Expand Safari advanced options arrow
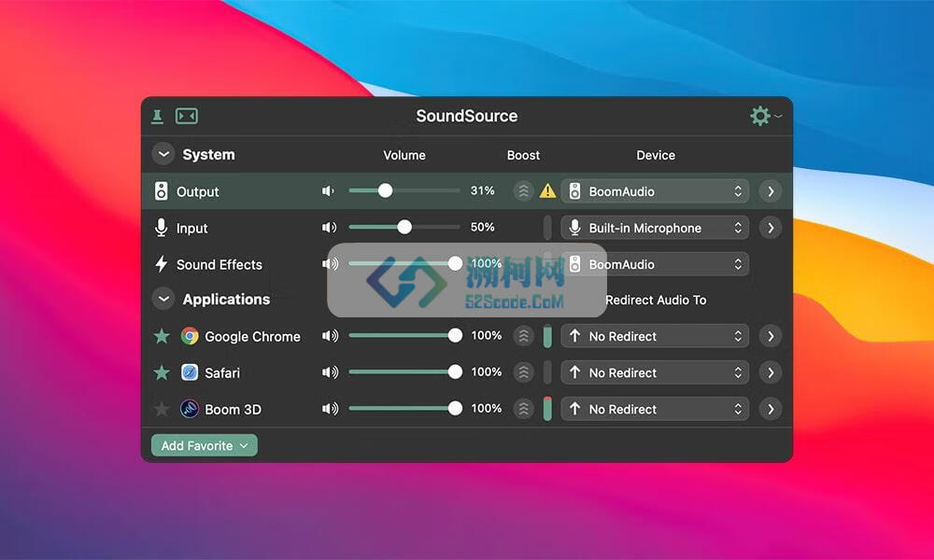This screenshot has height=560, width=934. pos(771,372)
